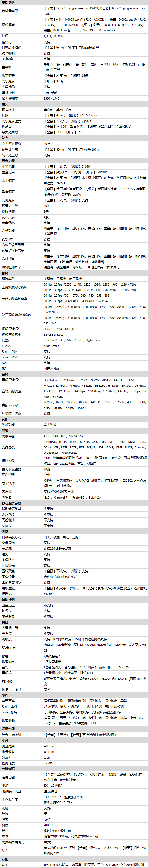Select the detection accuracy value '±2 cm'

(x=48, y=764)
